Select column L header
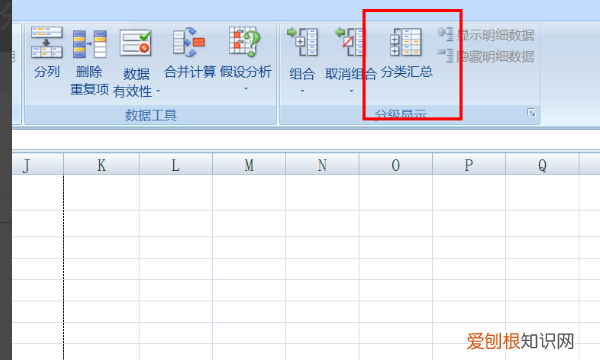Image resolution: width=600 pixels, height=360 pixels. click(x=176, y=165)
